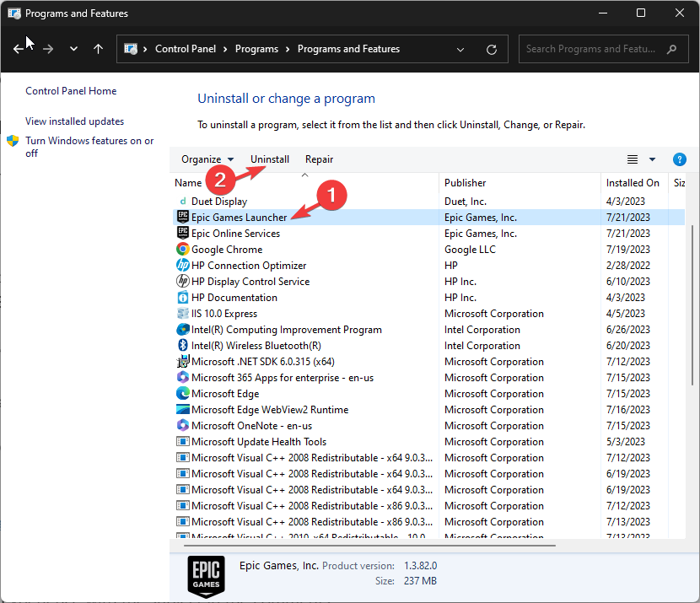The width and height of the screenshot is (700, 603).
Task: Expand chevron after Programs breadcrumb
Action: 288,49
